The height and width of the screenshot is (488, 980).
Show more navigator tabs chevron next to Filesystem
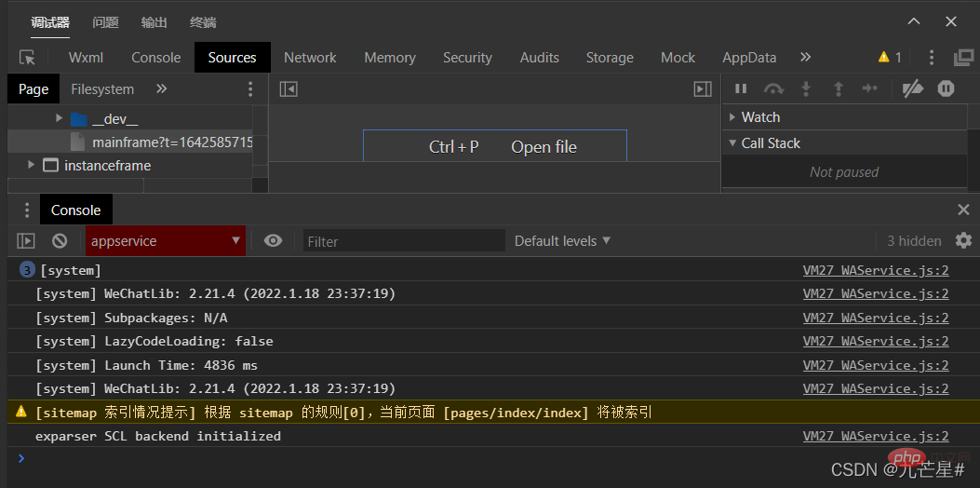161,88
